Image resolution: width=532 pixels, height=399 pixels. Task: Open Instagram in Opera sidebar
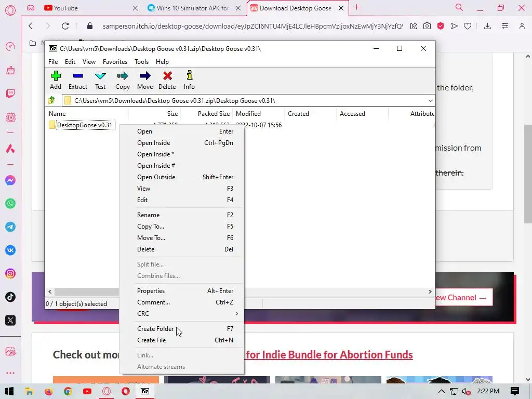coord(10,274)
